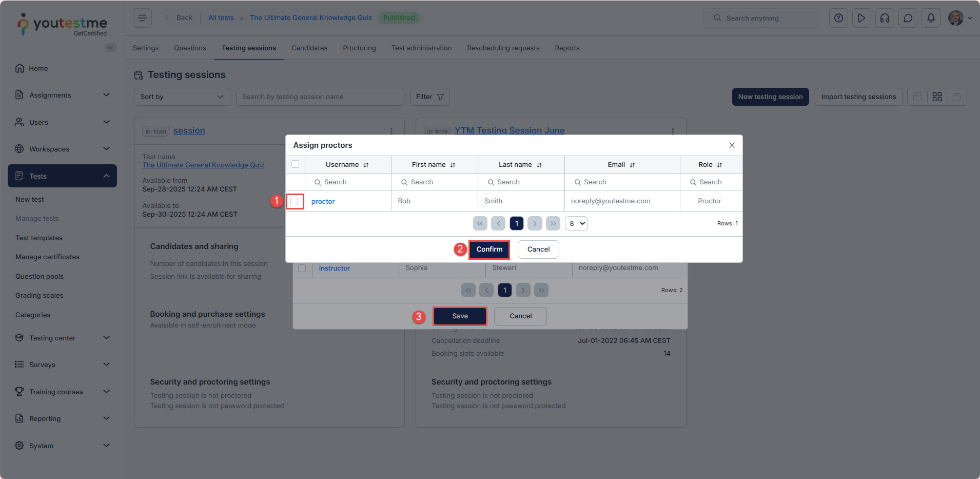The image size is (980, 479).
Task: Open the Proctoring tab
Action: click(x=359, y=48)
